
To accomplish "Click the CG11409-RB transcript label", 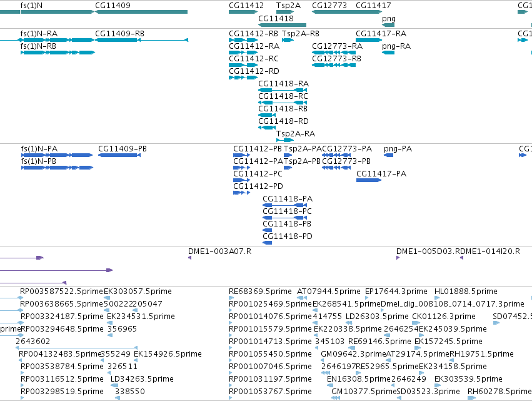I will coord(120,34).
